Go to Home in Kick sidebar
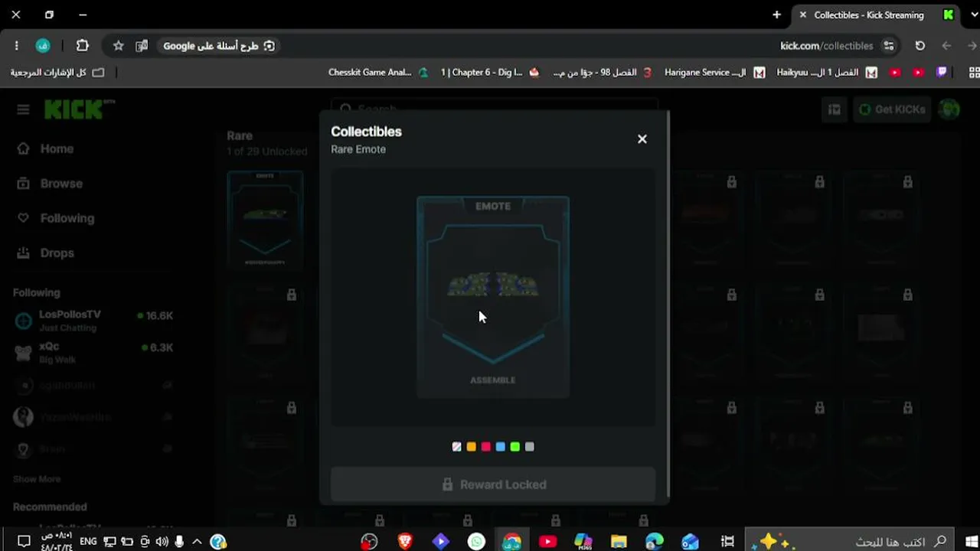This screenshot has height=551, width=980. tap(47, 148)
